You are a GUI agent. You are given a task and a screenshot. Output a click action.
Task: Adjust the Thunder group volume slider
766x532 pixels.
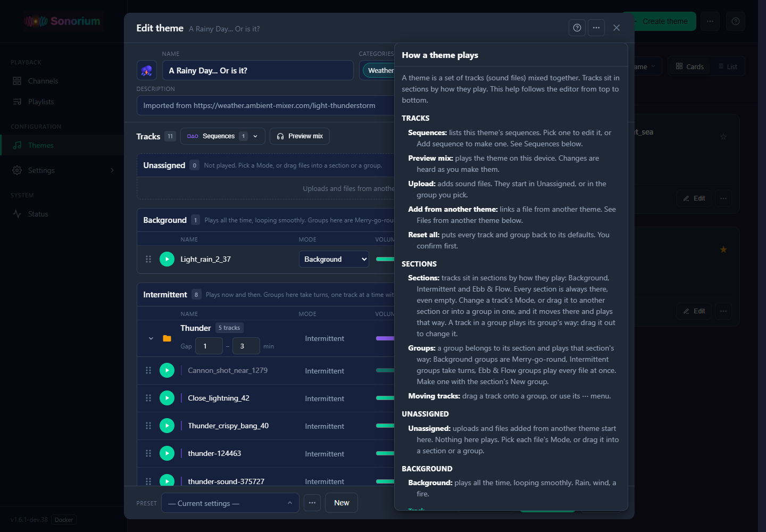pyautogui.click(x=385, y=338)
